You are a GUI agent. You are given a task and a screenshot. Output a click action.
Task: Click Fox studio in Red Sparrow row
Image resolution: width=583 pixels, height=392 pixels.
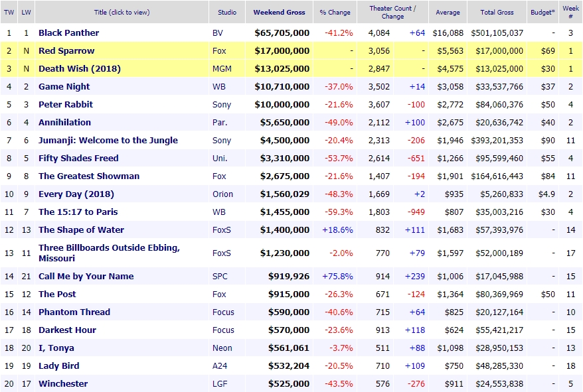coord(219,50)
